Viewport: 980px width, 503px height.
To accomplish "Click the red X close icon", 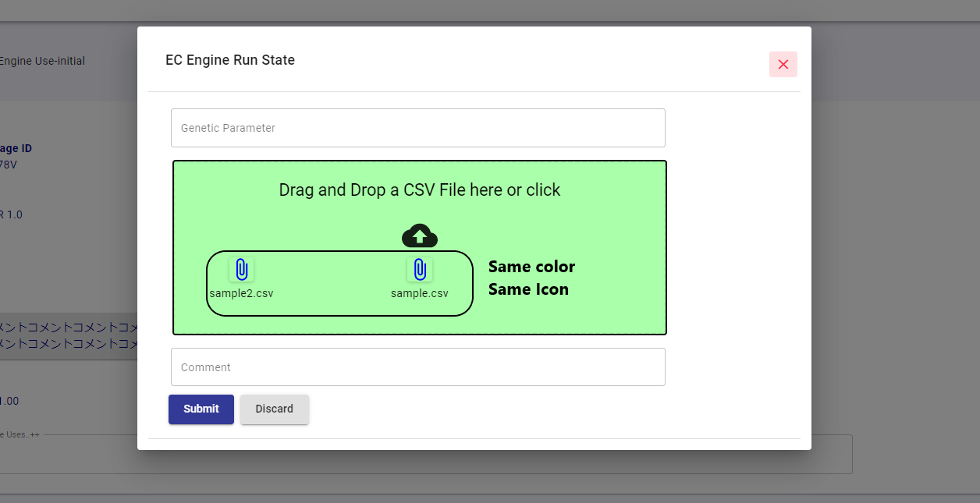I will (x=783, y=65).
